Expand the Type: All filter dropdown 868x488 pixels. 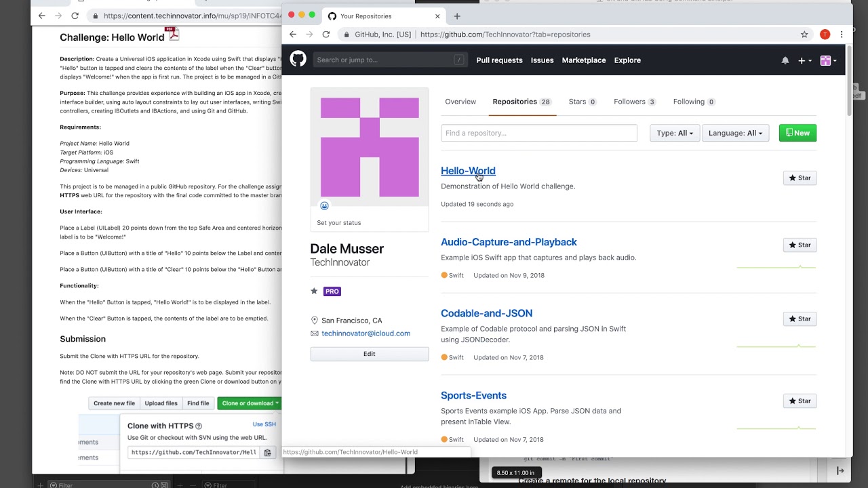coord(675,133)
